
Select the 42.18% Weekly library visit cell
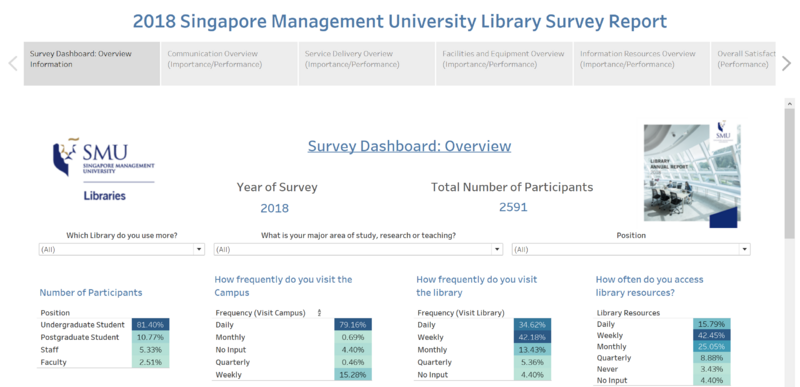pos(533,337)
